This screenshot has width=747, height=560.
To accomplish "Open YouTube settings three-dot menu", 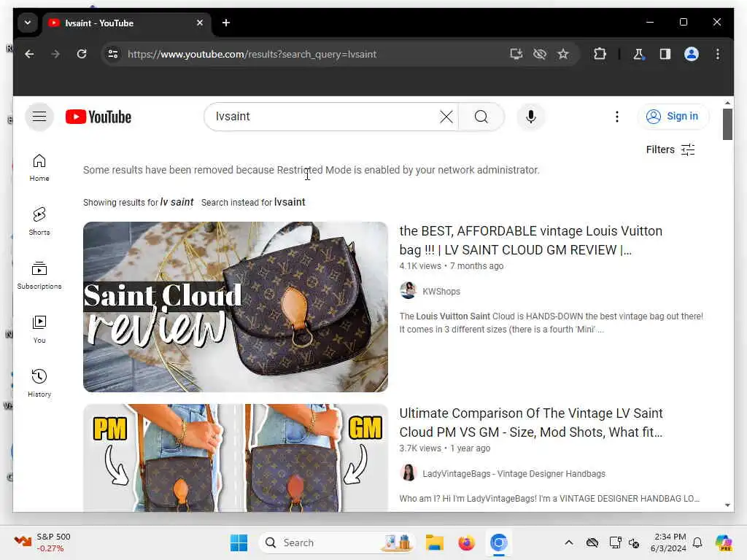I will (x=617, y=117).
